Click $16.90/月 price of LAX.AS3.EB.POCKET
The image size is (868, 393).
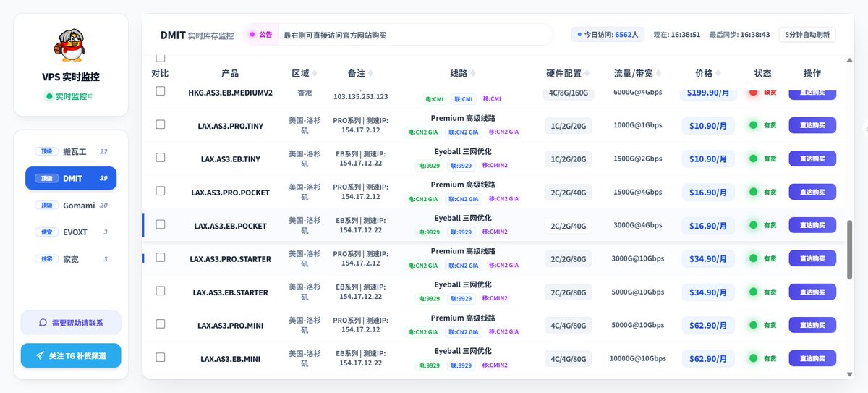pos(707,225)
